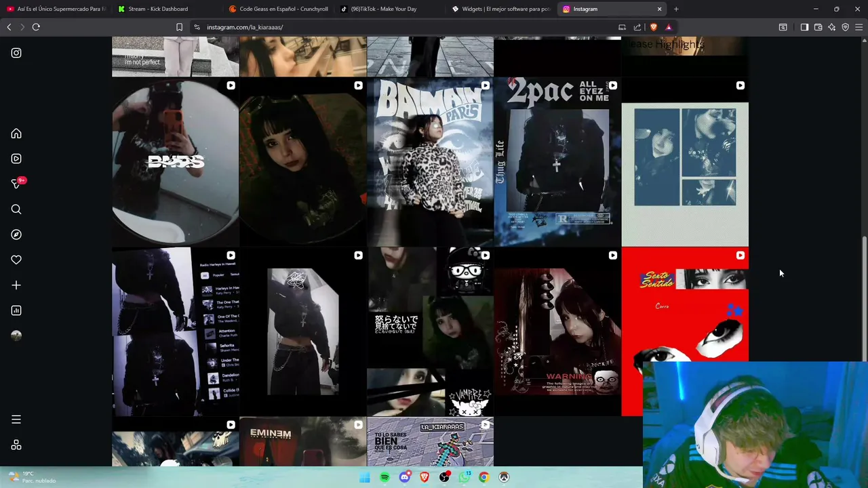868x488 pixels.
Task: Open the More hamburger menu in the sidebar
Action: pos(16,420)
